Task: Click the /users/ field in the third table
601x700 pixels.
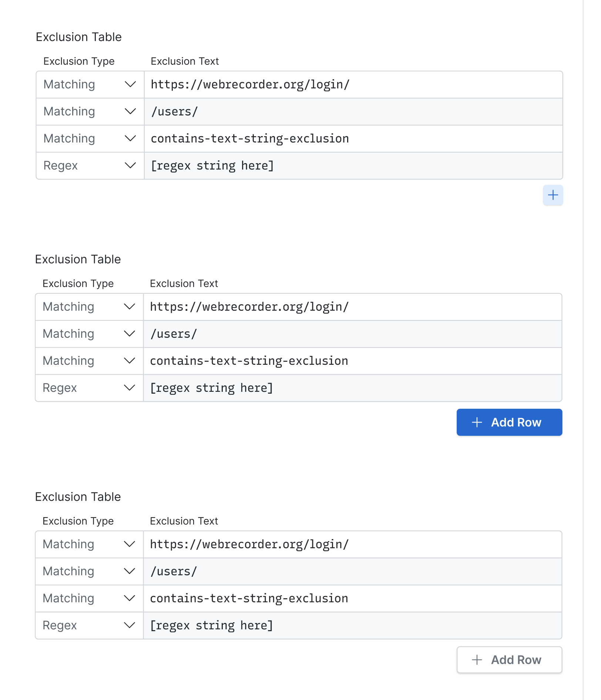Action: point(333,571)
